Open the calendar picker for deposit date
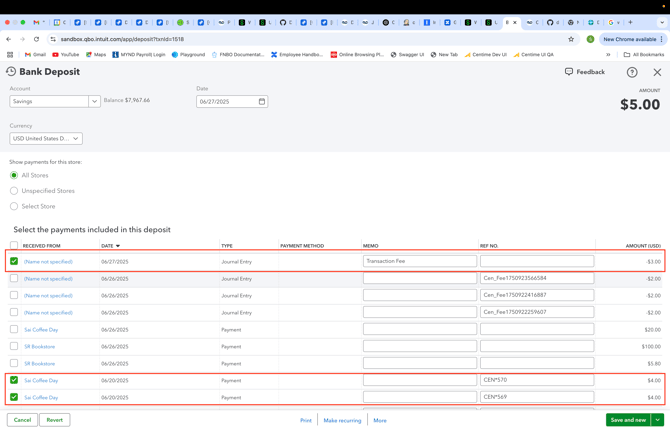The image size is (670, 433). tap(262, 101)
